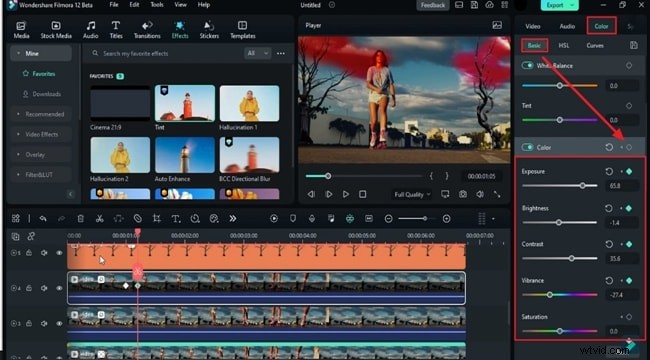This screenshot has height=360, width=650.
Task: Switch to the HSL color tab
Action: (x=564, y=45)
